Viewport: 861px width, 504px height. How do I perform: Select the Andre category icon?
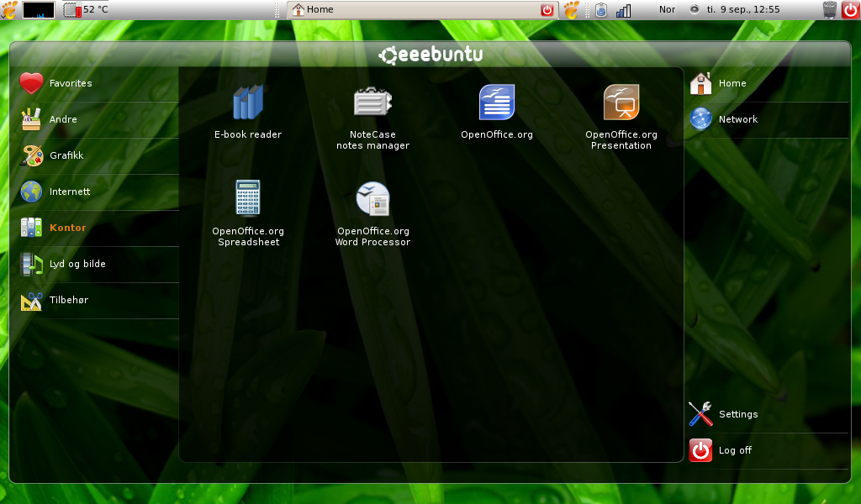pyautogui.click(x=31, y=119)
